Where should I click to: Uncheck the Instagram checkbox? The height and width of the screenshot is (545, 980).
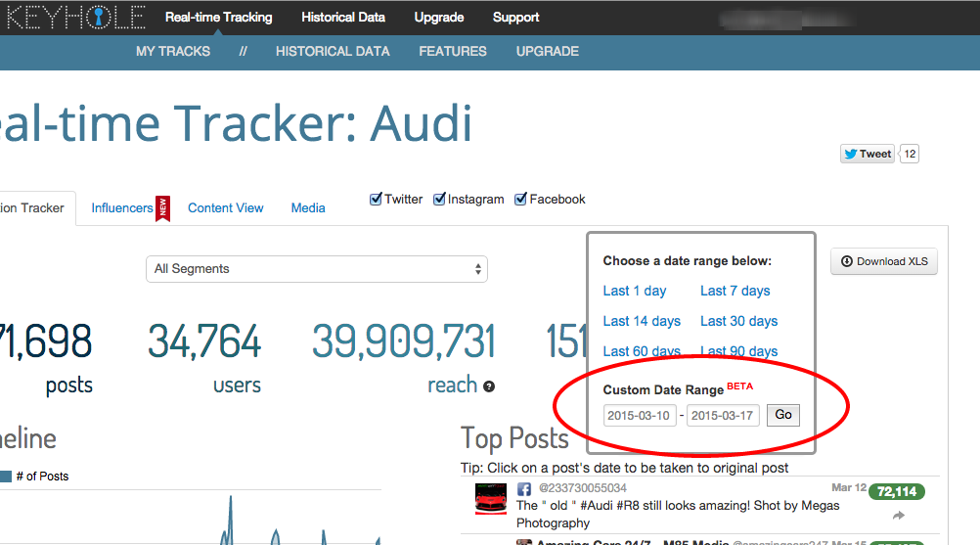click(439, 200)
